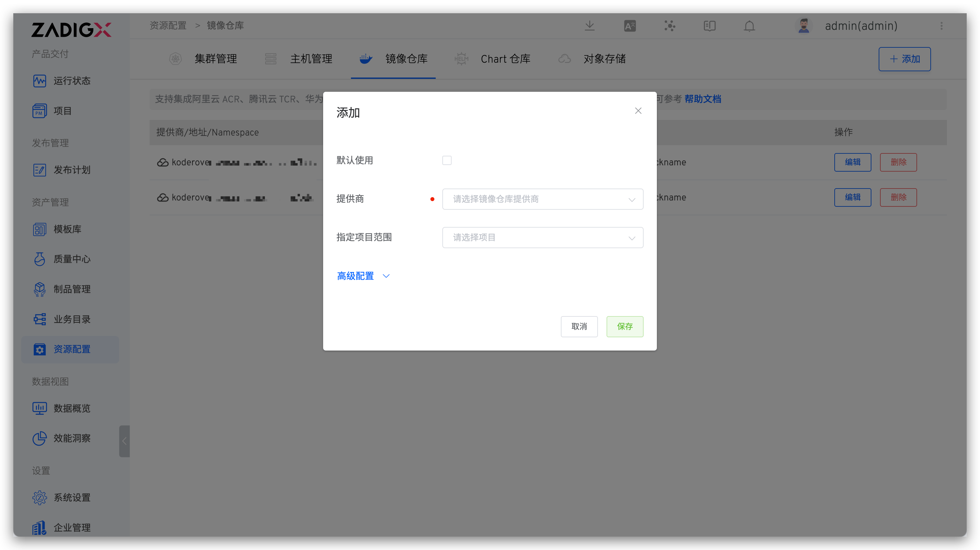This screenshot has height=550, width=980.
Task: Collapse the sidebar with the arrow handle
Action: tap(124, 441)
